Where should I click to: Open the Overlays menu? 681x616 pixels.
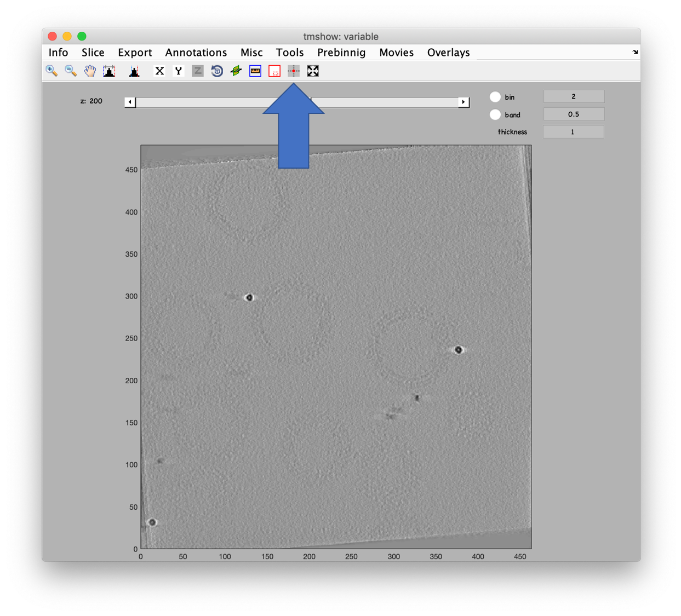pyautogui.click(x=448, y=53)
